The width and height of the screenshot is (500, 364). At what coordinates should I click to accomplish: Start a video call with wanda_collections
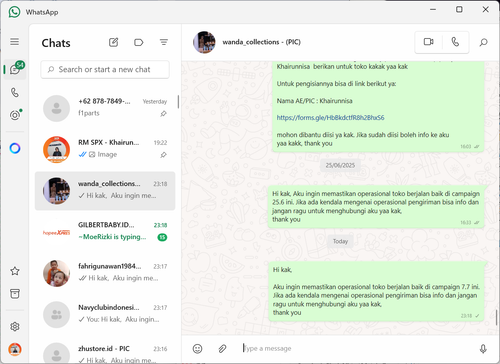(x=428, y=42)
